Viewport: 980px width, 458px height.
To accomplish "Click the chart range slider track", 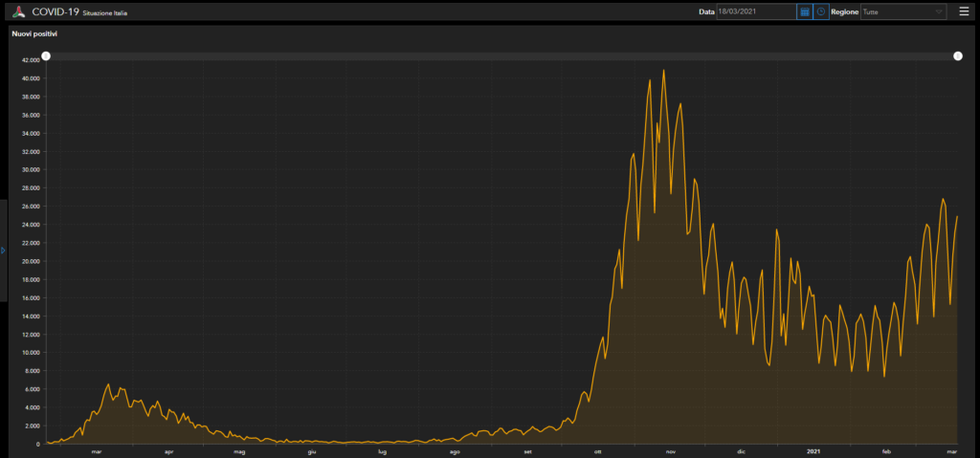I will point(501,56).
